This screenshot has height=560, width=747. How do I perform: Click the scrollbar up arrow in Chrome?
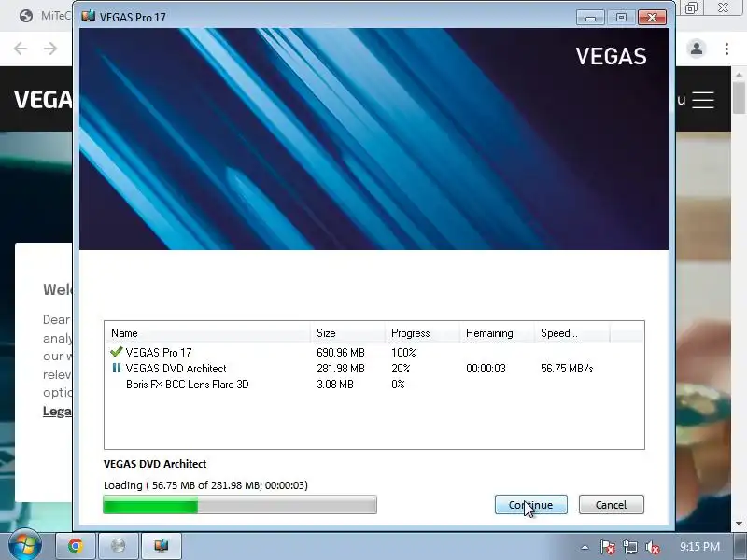pyautogui.click(x=739, y=75)
